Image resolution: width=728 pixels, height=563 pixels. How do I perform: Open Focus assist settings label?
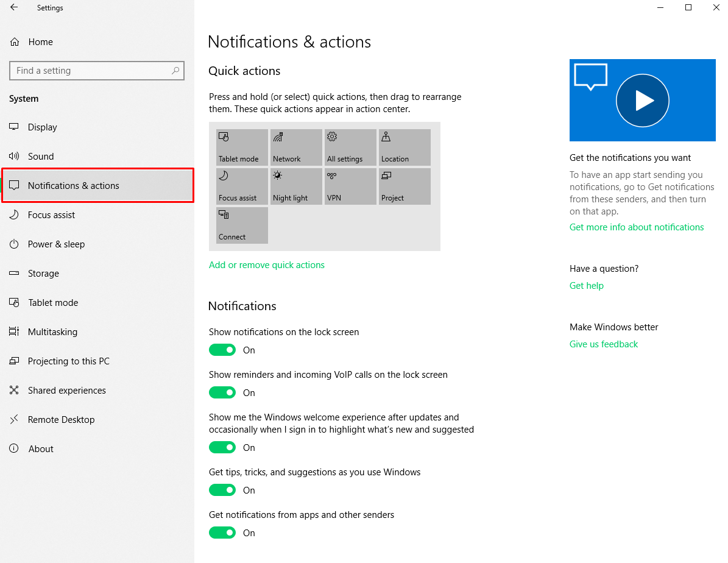coord(51,215)
